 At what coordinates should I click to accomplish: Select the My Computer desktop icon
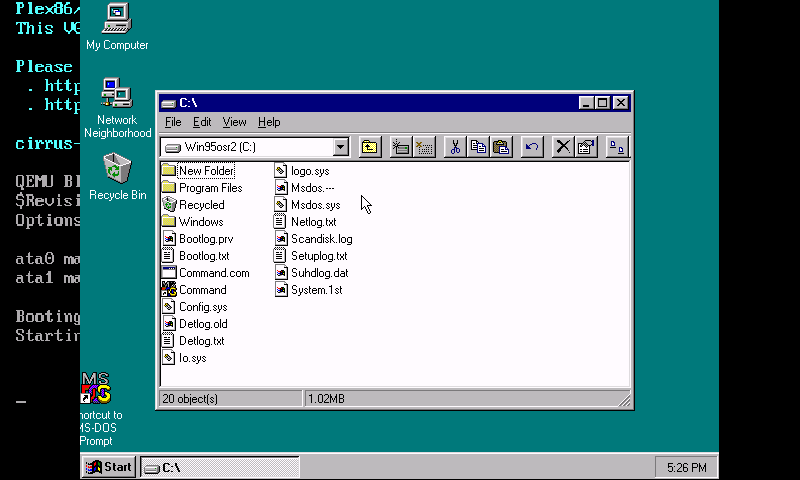[117, 27]
